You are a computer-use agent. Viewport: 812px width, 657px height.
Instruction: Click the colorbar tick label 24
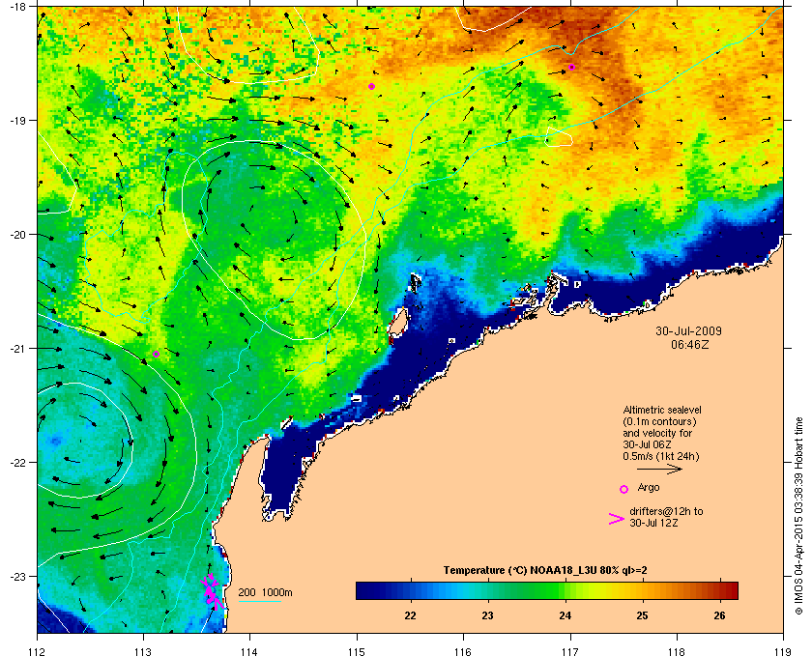(565, 615)
